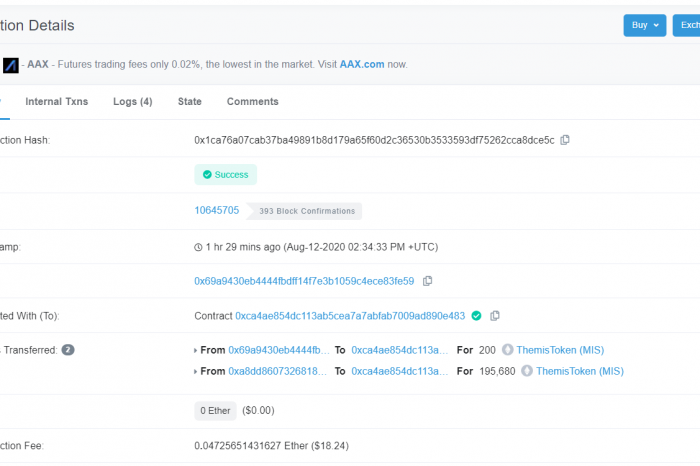The image size is (700, 466).
Task: Click the tokens transferred count badge
Action: tap(68, 350)
